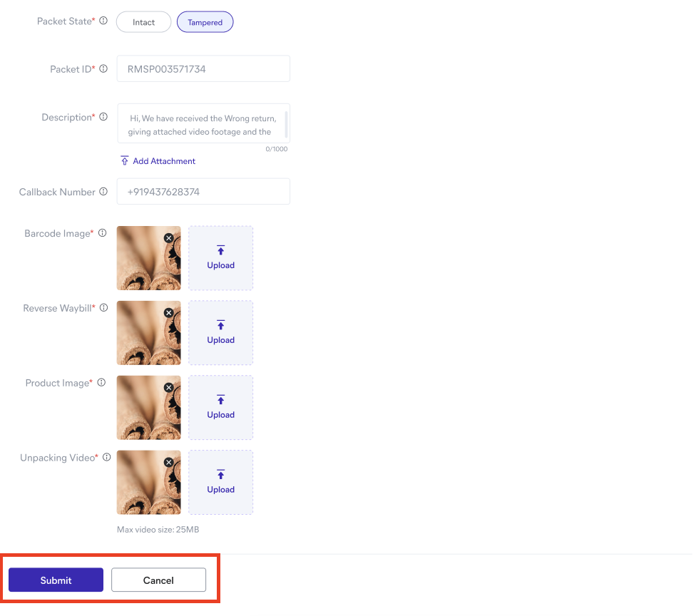Remove the uploaded Unpacking Video
696x616 pixels.
pos(169,463)
